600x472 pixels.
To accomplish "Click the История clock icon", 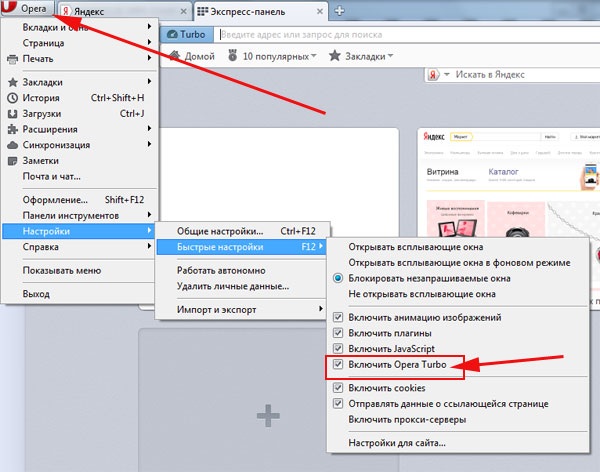I will coord(13,98).
